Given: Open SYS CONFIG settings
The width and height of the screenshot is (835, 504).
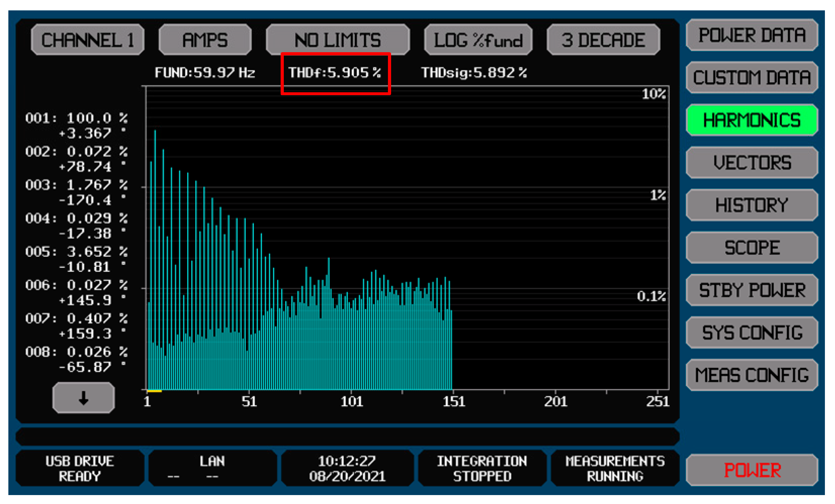Looking at the screenshot, I should pos(752,333).
